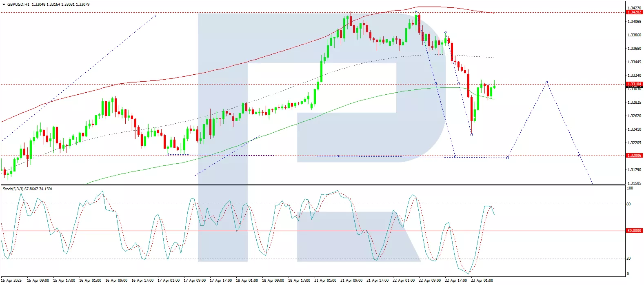The image size is (644, 285).
Task: Select the red 1.34202 price level tag
Action: click(x=634, y=12)
